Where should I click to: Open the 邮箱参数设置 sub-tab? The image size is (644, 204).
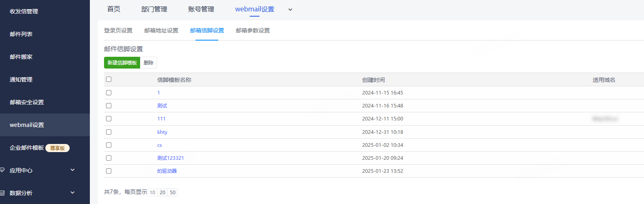pos(253,30)
